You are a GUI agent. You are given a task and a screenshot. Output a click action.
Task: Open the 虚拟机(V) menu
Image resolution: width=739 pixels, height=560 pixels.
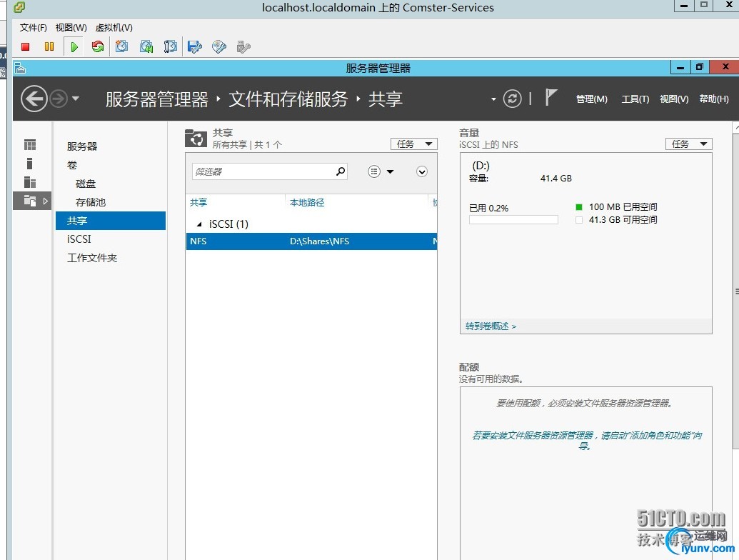[x=114, y=27]
